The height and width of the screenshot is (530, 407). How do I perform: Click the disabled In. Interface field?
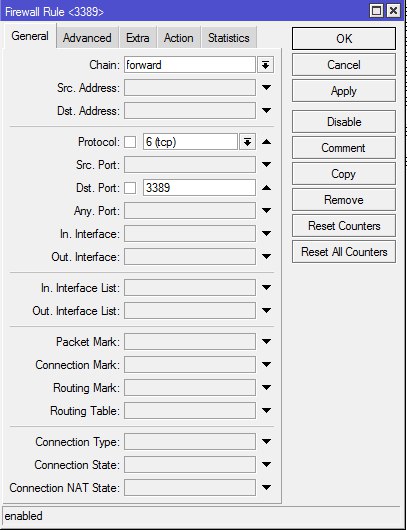tap(190, 234)
